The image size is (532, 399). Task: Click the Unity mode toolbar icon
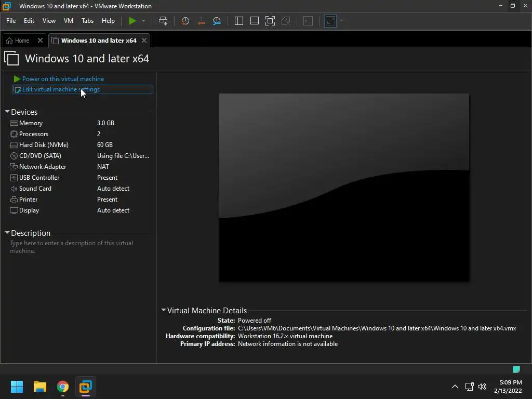pos(286,21)
